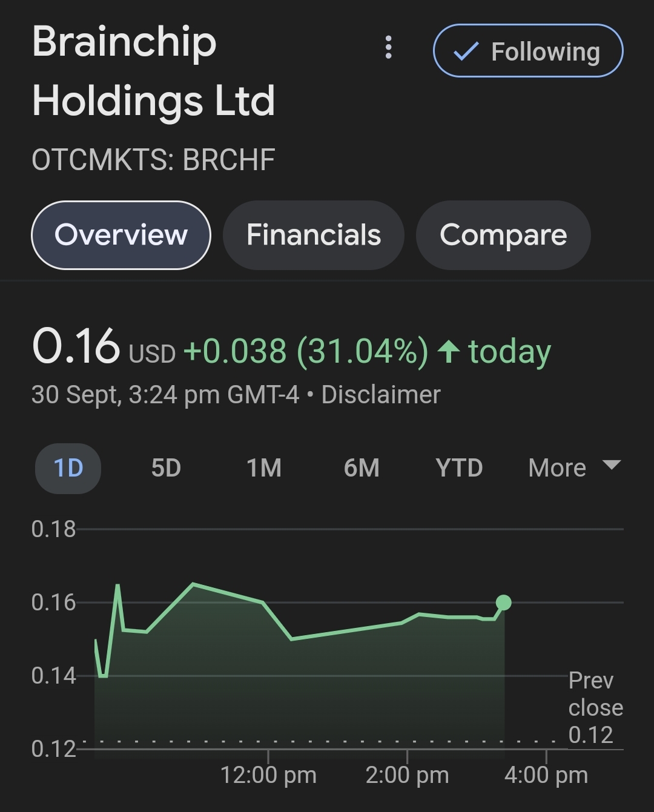Click the green current price dot on chart

click(503, 602)
